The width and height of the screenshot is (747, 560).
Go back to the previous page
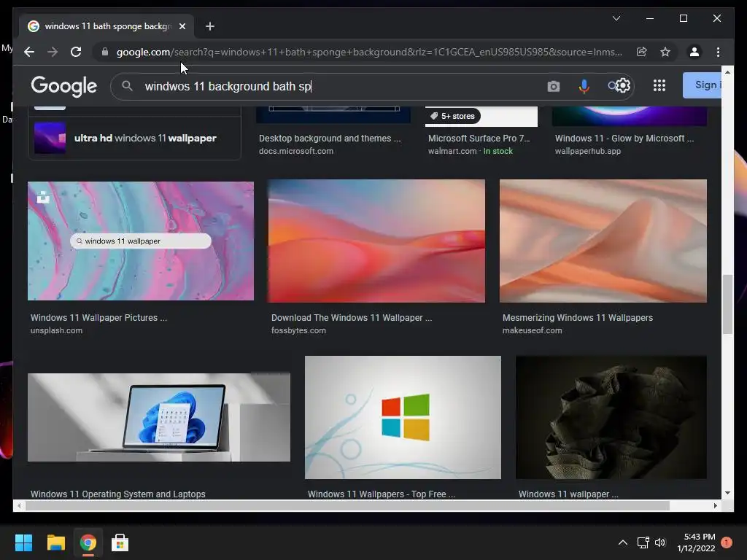tap(29, 52)
